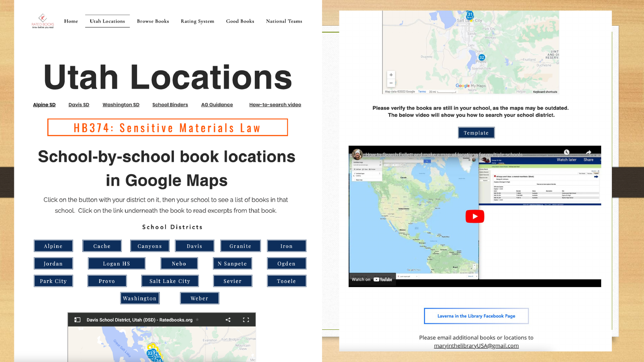Open map Keyboard shortcuts
Screen dimensions: 644x362
(545, 92)
